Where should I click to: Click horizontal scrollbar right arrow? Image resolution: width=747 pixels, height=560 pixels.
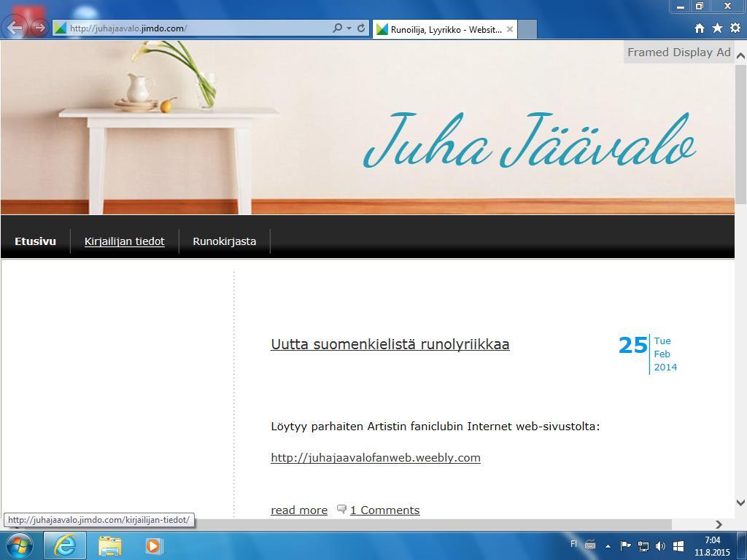[719, 524]
